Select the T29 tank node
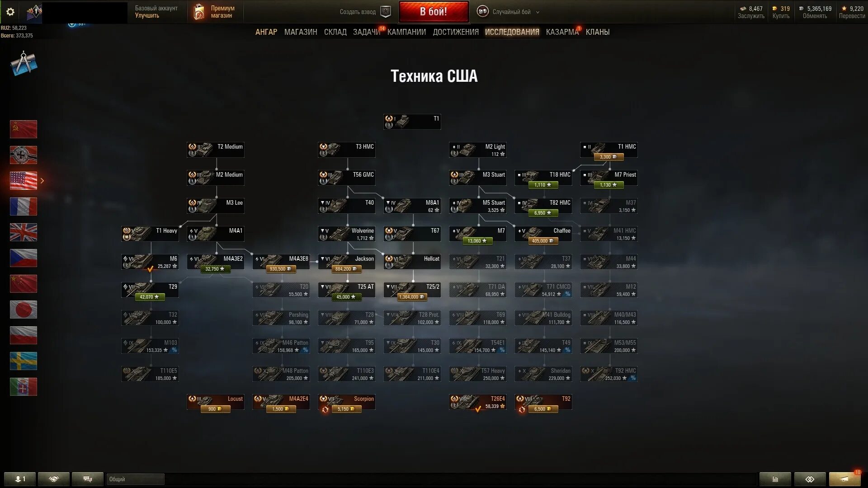 [x=150, y=290]
